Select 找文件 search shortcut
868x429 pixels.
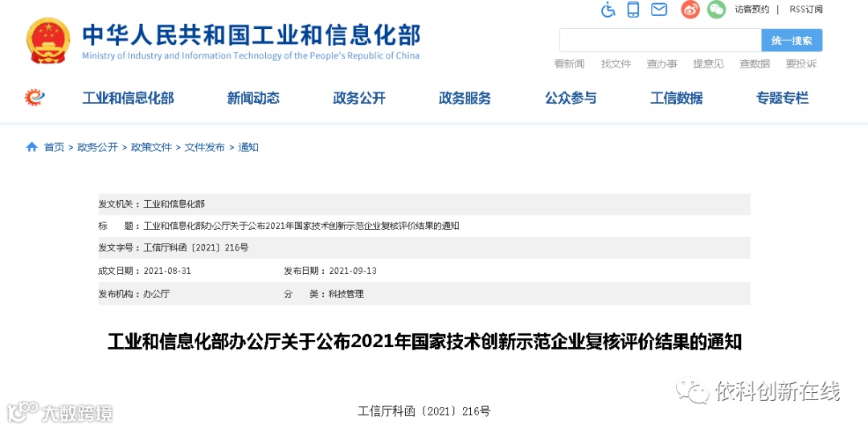tap(616, 64)
